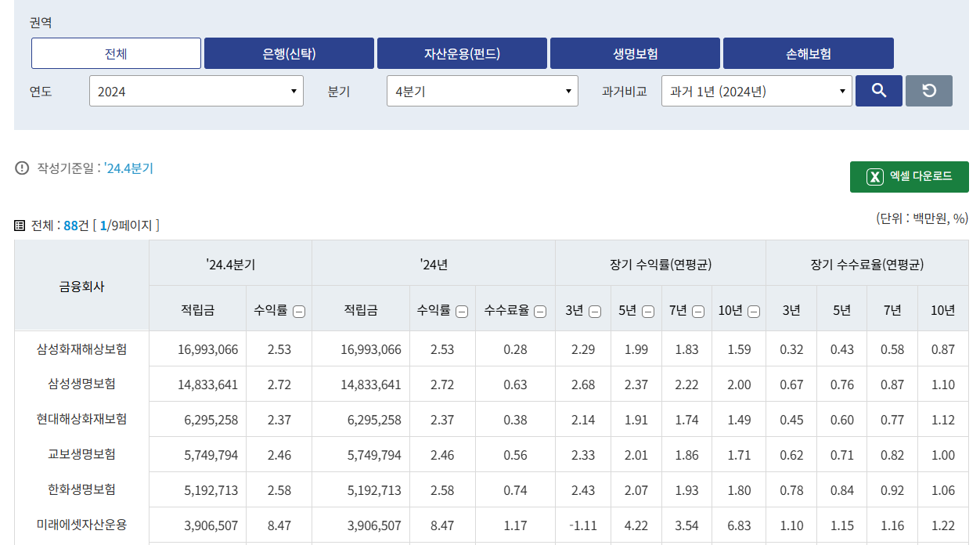Toggle sort icon beside 수수료율 header
980x545 pixels.
click(x=540, y=311)
